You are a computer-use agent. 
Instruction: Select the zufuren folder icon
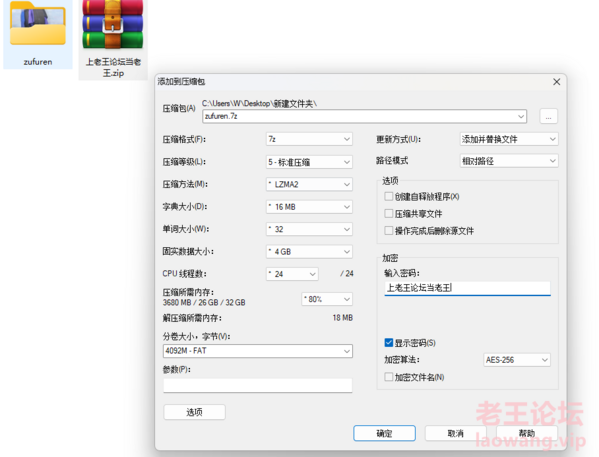coord(38,23)
